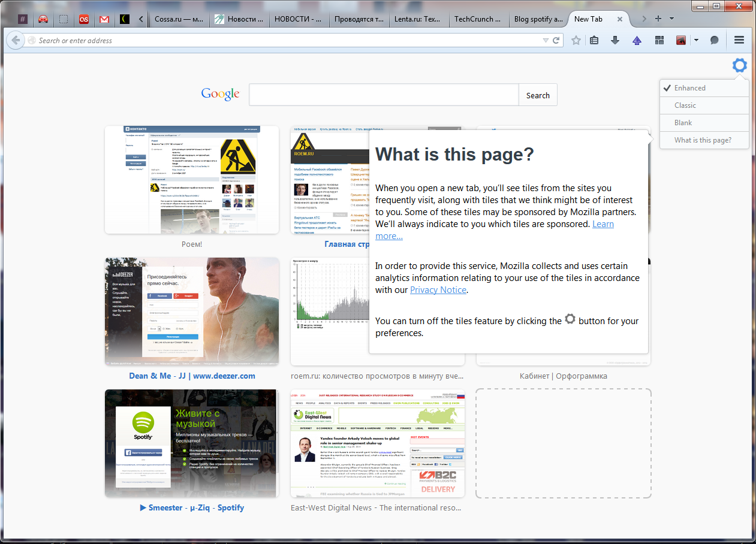
Task: Open the pinned tab with the # icon
Action: pos(23,19)
